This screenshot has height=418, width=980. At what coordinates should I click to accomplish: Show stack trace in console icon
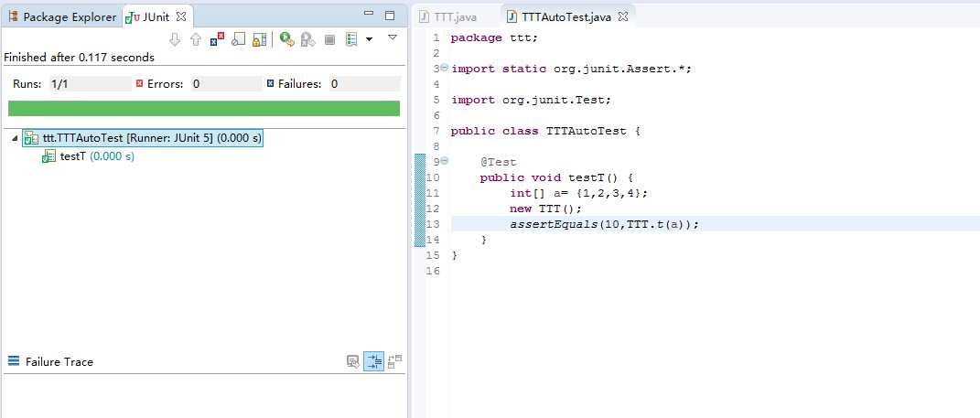click(353, 361)
